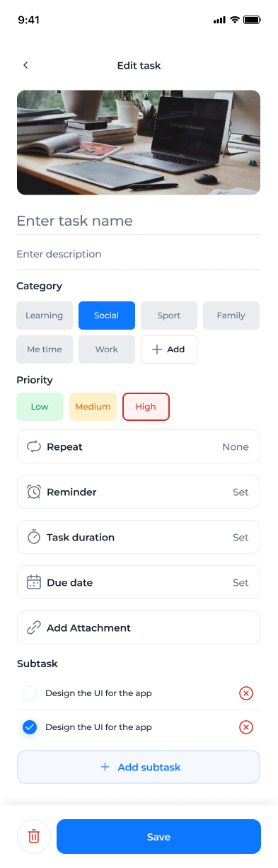Select the Learning category chip

coord(45,316)
